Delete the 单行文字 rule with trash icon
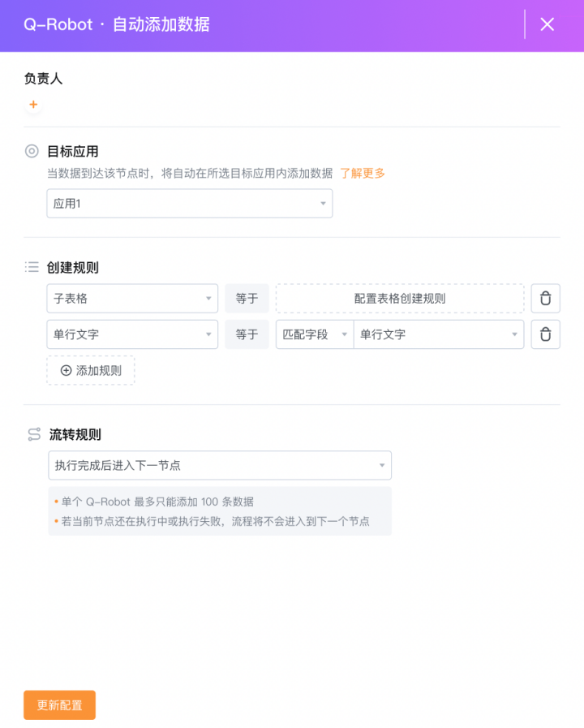584x728 pixels. (x=546, y=334)
